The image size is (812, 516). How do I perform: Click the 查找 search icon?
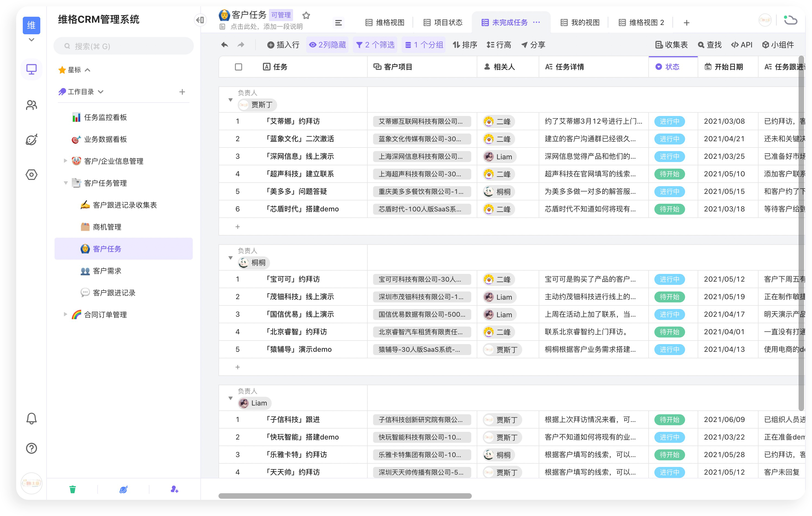pos(709,44)
